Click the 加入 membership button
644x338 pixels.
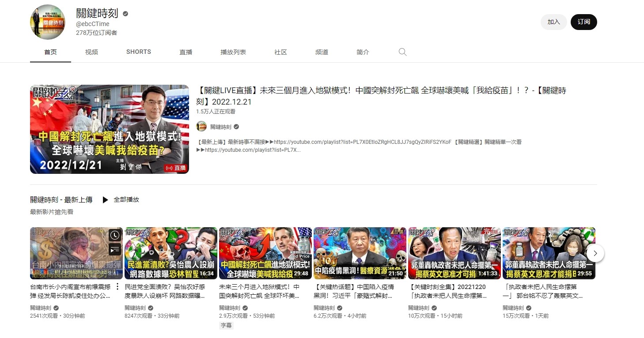tap(553, 22)
